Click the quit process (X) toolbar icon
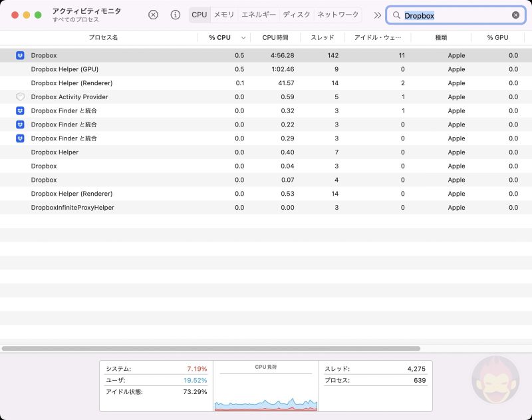This screenshot has width=532, height=420. point(154,15)
